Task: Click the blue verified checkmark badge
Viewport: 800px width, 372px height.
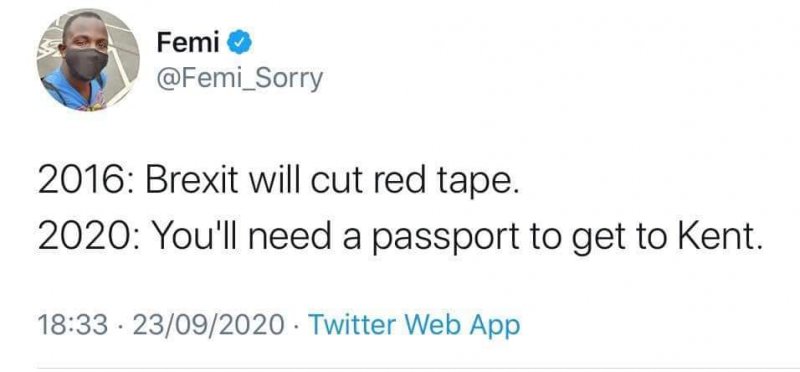Action: pyautogui.click(x=239, y=42)
